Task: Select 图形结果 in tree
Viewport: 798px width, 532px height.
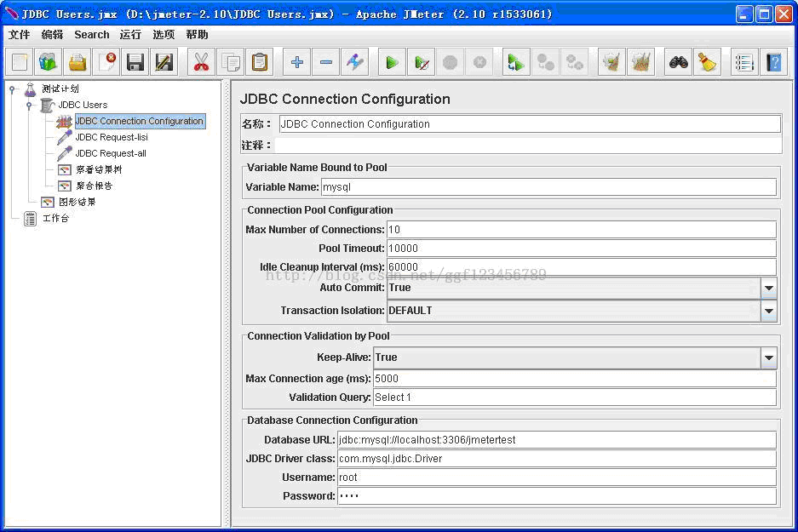Action: (x=77, y=202)
